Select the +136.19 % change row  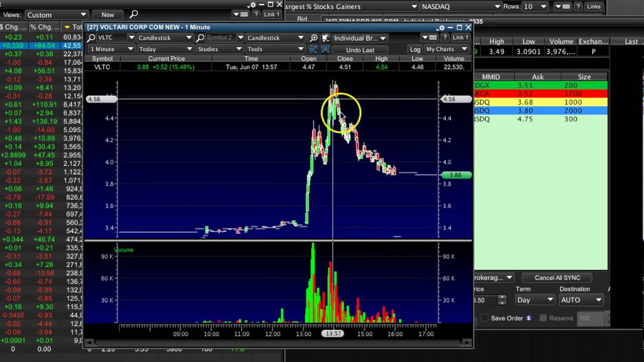[41, 122]
